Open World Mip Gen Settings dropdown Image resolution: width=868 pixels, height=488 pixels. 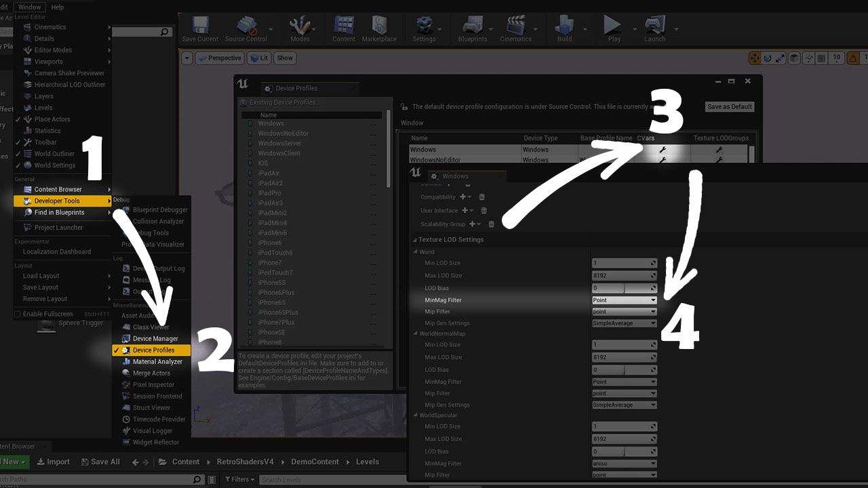(624, 323)
